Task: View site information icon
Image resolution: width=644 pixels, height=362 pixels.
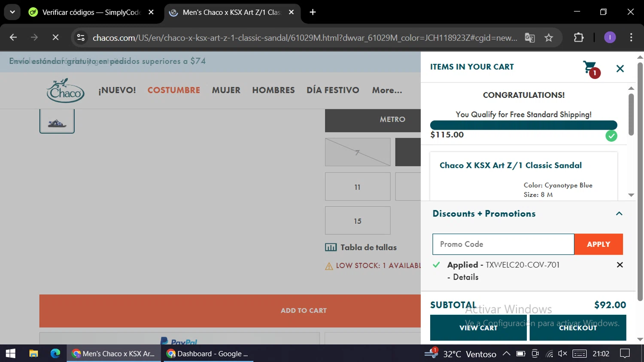Action: point(81,38)
